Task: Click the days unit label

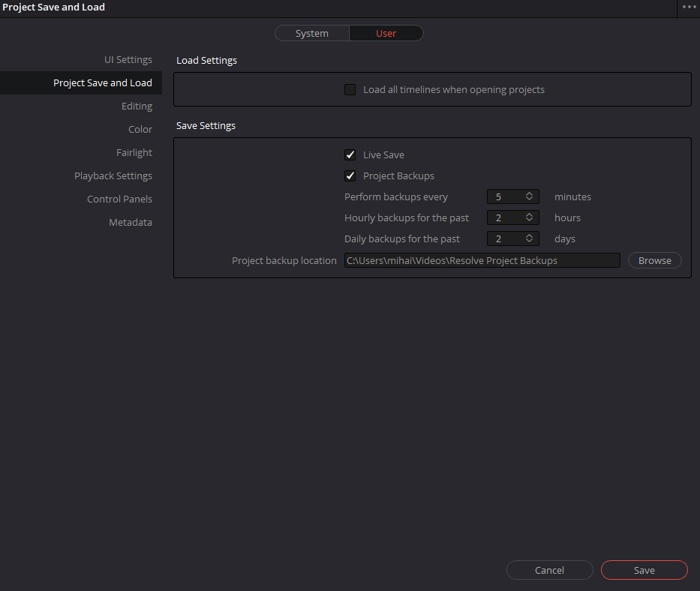Action: 565,239
